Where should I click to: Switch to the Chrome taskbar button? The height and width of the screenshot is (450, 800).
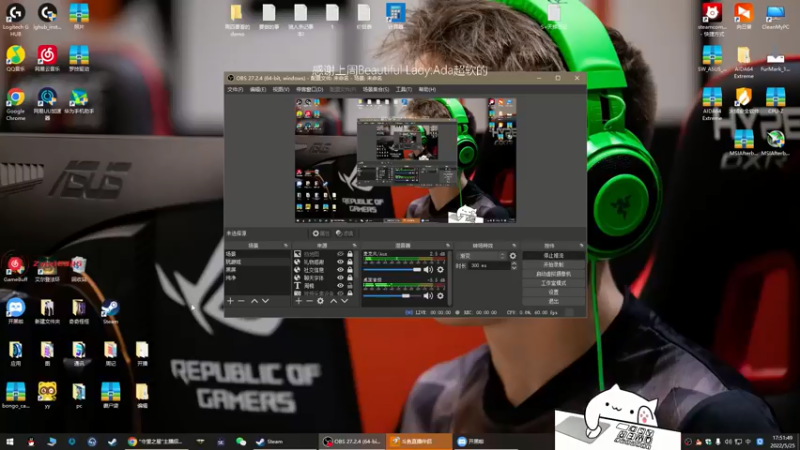(x=156, y=442)
